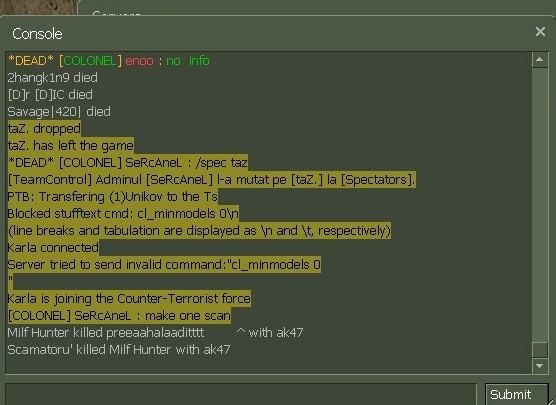Image resolution: width=556 pixels, height=405 pixels.
Task: Click the line 'Karla connected'
Action: click(53, 248)
